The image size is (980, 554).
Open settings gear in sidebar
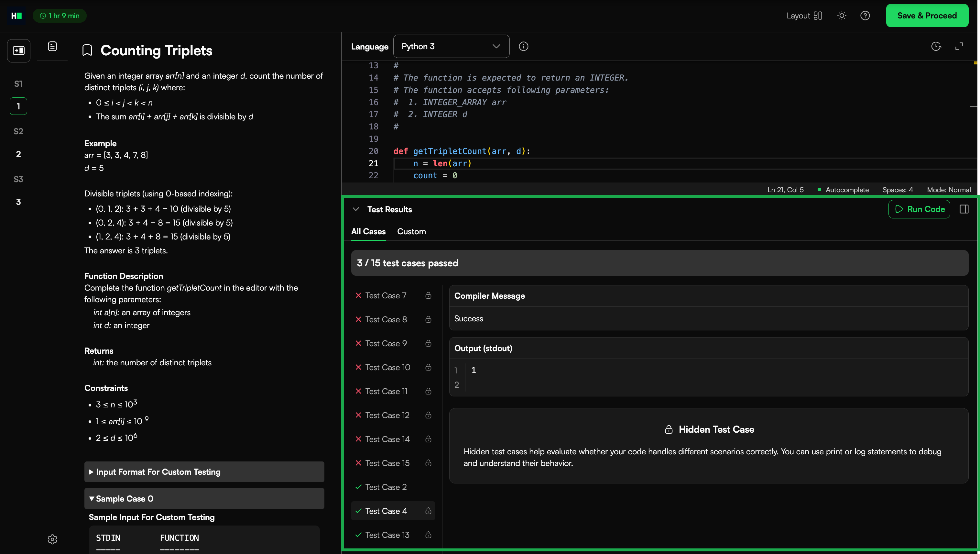[x=52, y=539]
